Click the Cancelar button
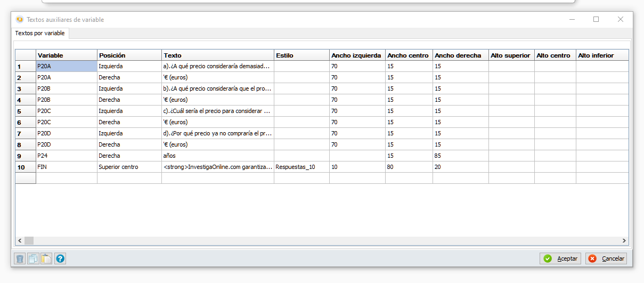 click(x=606, y=258)
